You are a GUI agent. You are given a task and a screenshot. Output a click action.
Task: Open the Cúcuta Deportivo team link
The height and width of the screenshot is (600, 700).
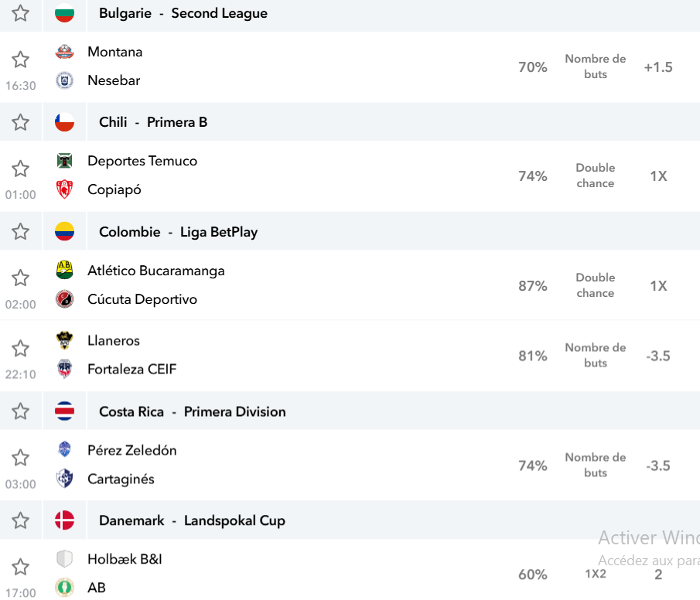(142, 299)
